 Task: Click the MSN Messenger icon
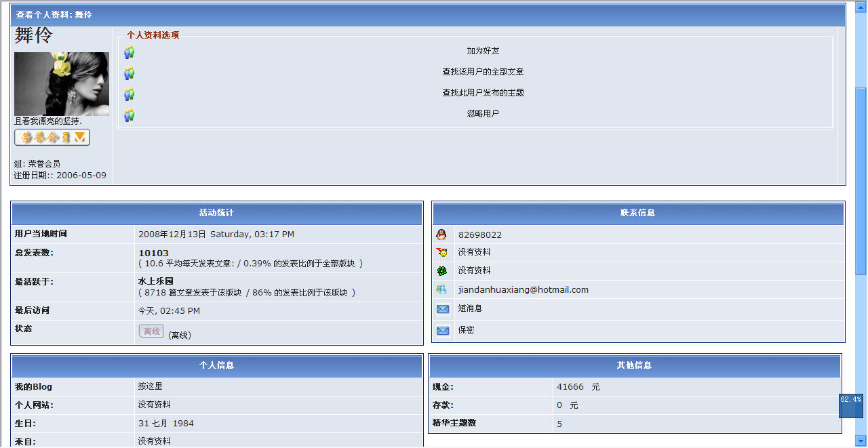click(442, 289)
